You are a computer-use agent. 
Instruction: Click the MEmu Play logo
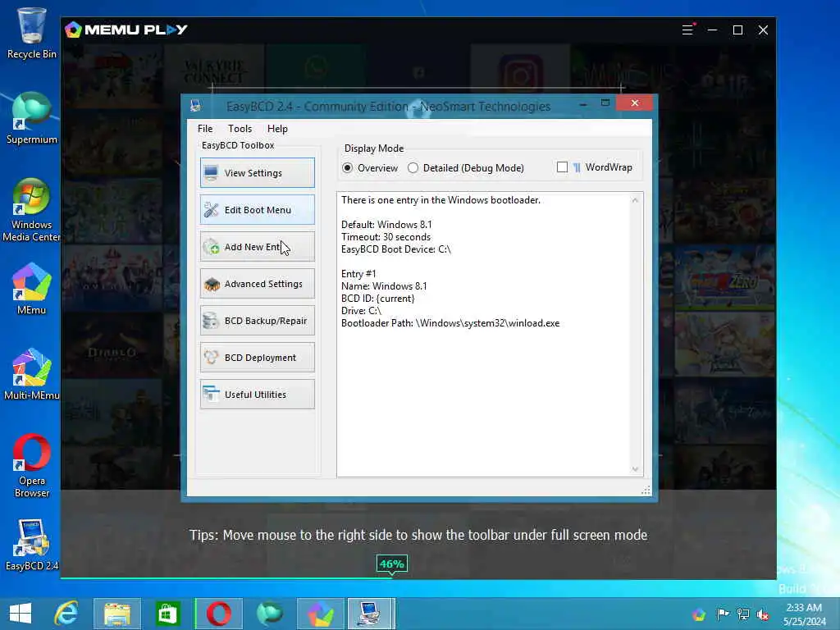(126, 30)
